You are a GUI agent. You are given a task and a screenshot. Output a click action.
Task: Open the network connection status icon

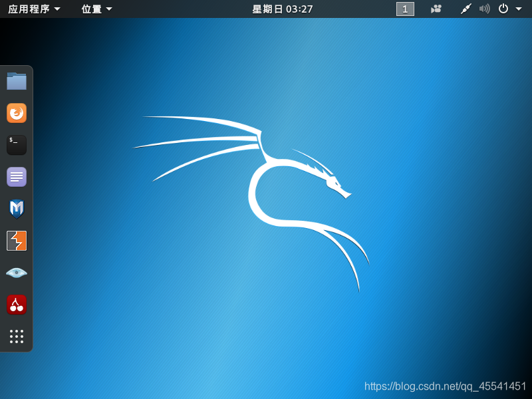coord(466,9)
